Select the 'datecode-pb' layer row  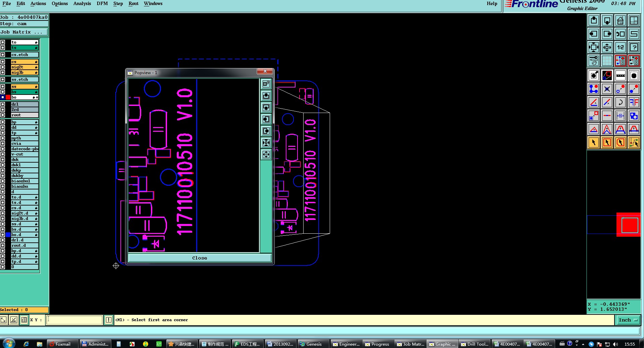(x=25, y=149)
